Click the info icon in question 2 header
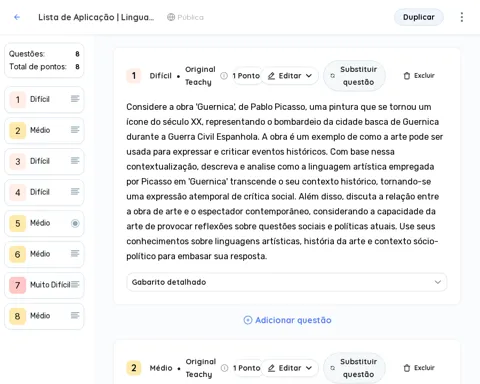Image resolution: width=480 pixels, height=384 pixels. [x=224, y=368]
